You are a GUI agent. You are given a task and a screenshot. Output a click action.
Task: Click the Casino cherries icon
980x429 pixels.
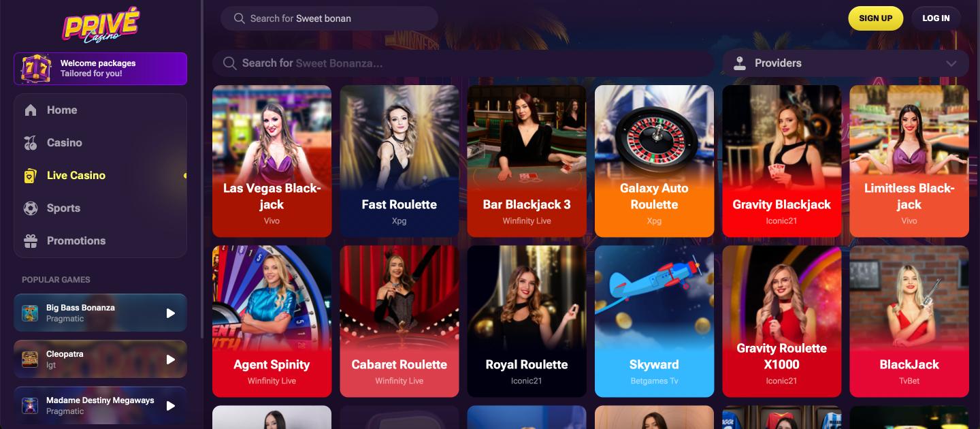click(31, 142)
